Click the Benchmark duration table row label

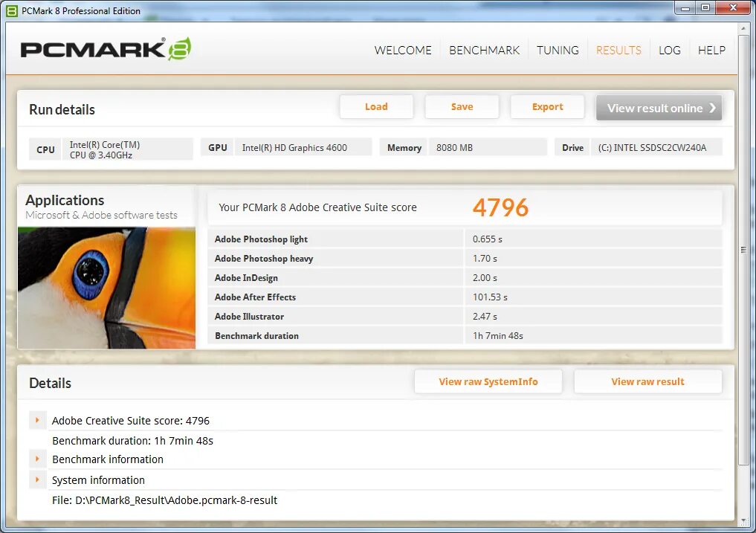[x=256, y=336]
